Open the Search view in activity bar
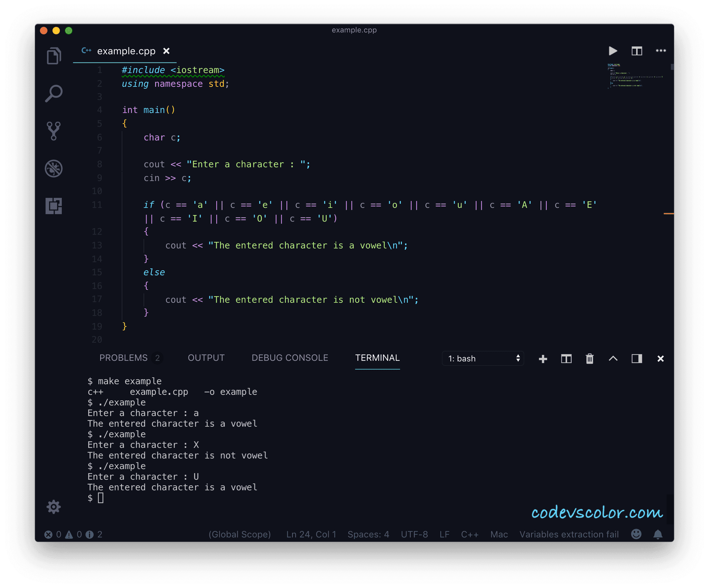 click(54, 93)
